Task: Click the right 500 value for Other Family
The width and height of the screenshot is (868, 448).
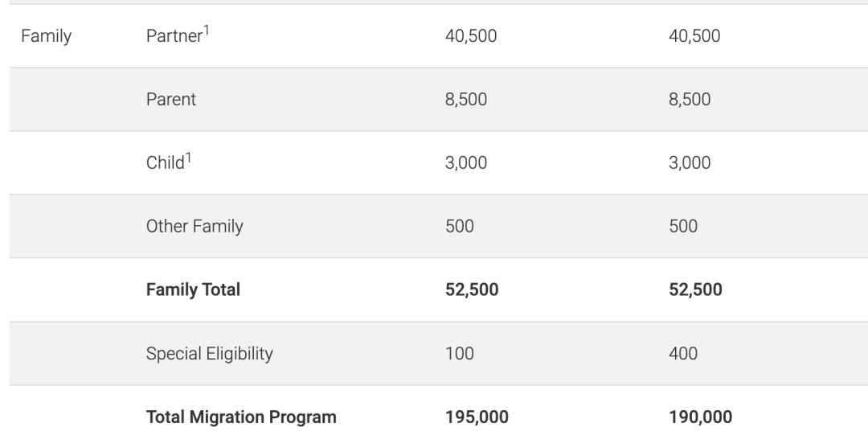Action: click(683, 227)
